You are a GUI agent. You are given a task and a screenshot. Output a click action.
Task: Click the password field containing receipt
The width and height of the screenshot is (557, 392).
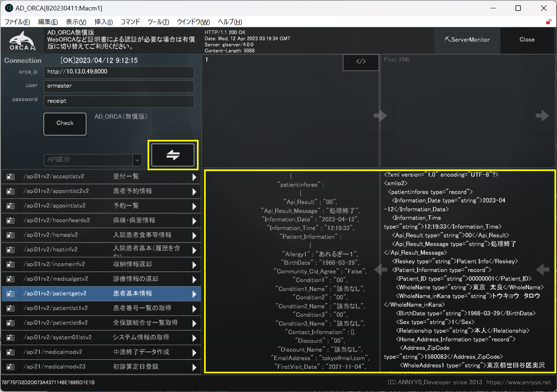[119, 101]
